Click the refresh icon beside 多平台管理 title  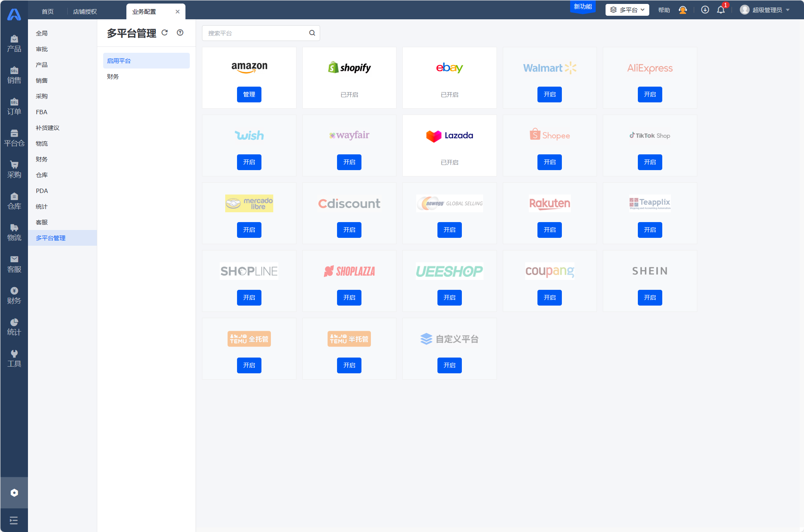(x=165, y=33)
